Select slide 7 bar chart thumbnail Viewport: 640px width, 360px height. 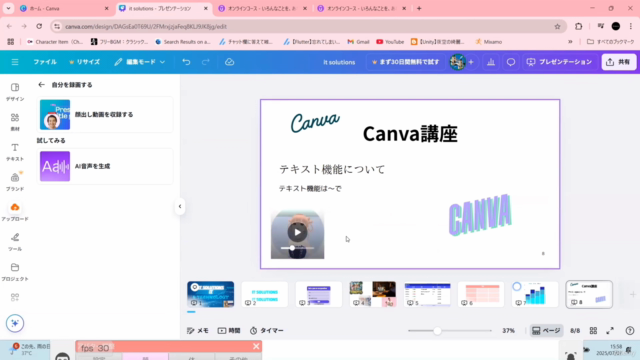point(535,294)
